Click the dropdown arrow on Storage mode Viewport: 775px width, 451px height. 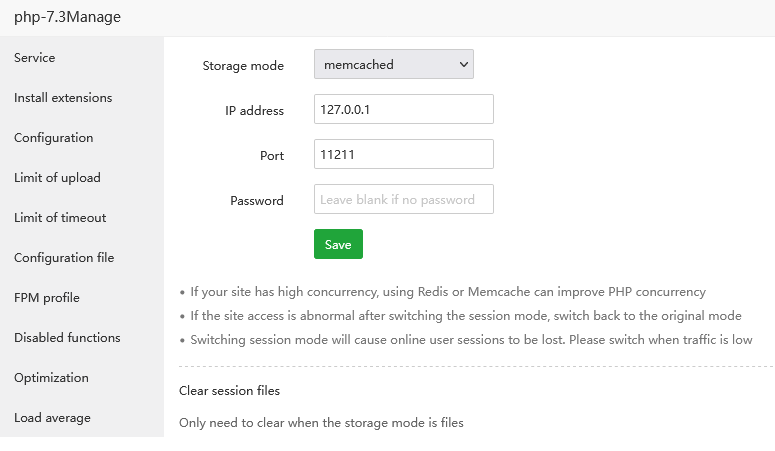[463, 65]
